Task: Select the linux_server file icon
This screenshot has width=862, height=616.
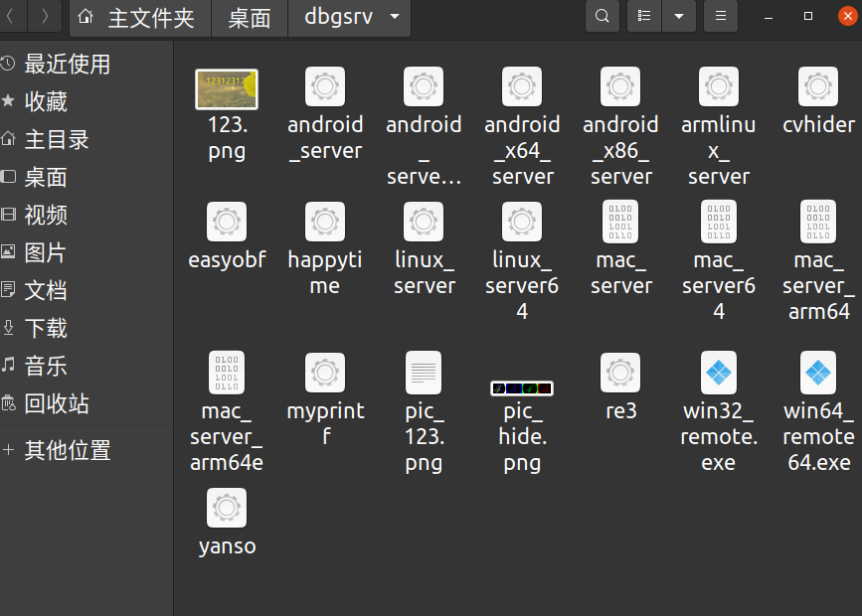Action: 424,222
